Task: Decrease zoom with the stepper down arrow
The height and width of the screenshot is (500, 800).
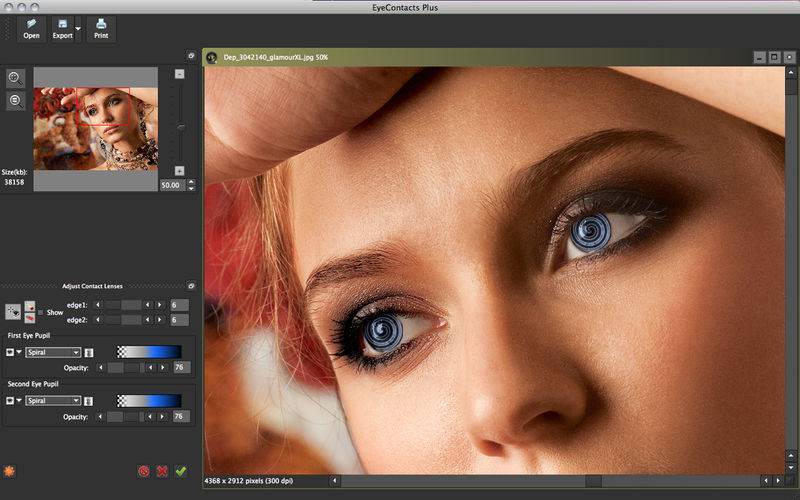Action: [x=191, y=188]
